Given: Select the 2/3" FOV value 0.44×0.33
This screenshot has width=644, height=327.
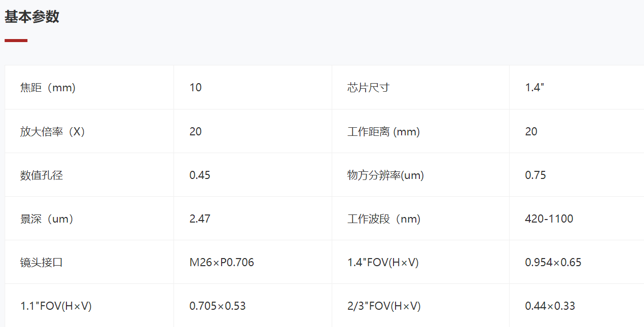Looking at the screenshot, I should click(x=550, y=306).
